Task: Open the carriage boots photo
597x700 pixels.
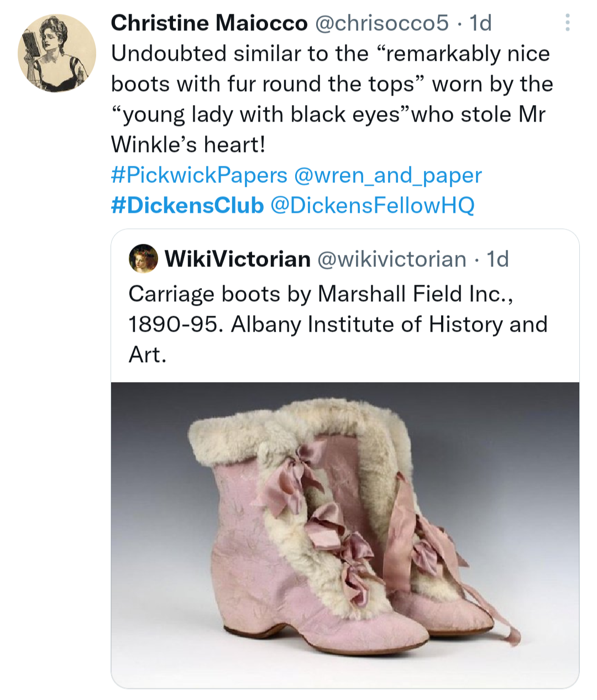Action: (x=345, y=535)
